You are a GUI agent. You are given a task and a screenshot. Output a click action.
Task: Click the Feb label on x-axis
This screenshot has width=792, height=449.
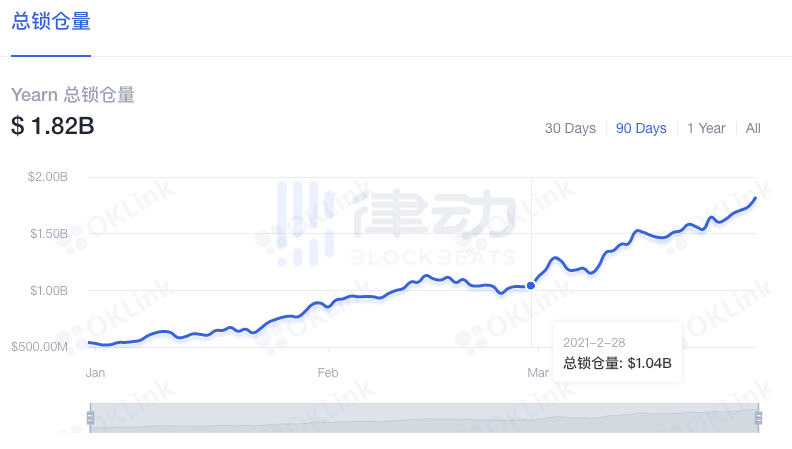[328, 373]
